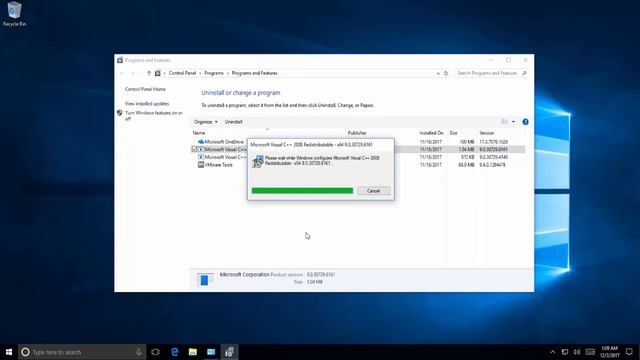Click the refresh button in the address bar

(x=446, y=73)
